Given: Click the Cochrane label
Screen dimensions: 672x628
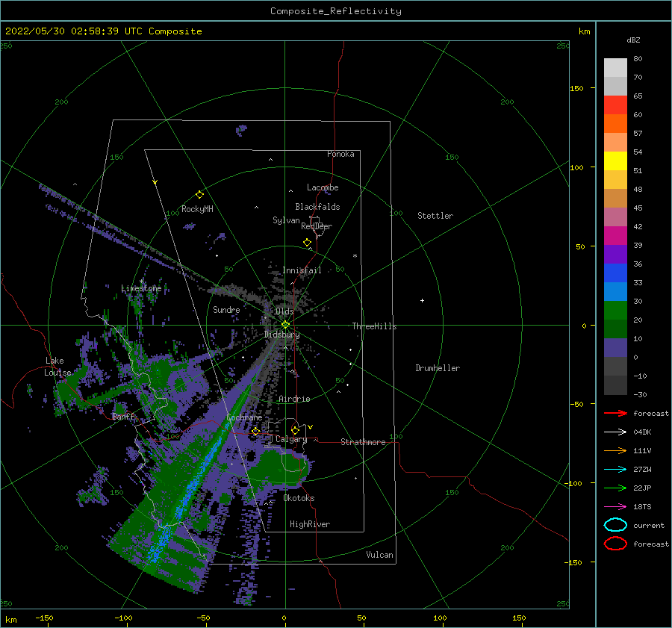Looking at the screenshot, I should click(x=244, y=417).
